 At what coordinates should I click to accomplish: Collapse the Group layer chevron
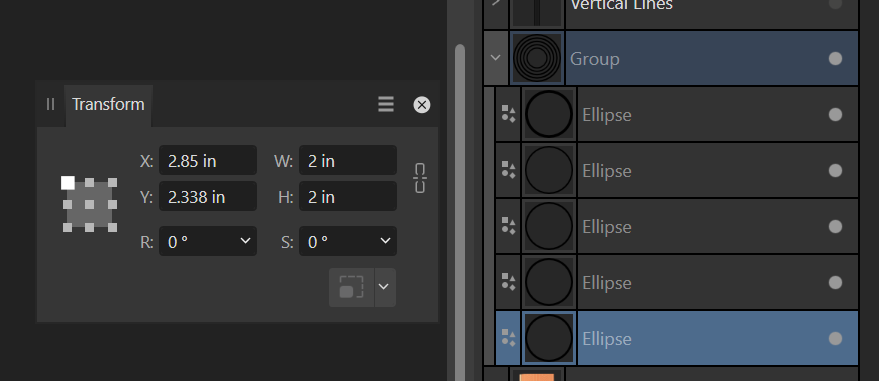[x=496, y=57]
